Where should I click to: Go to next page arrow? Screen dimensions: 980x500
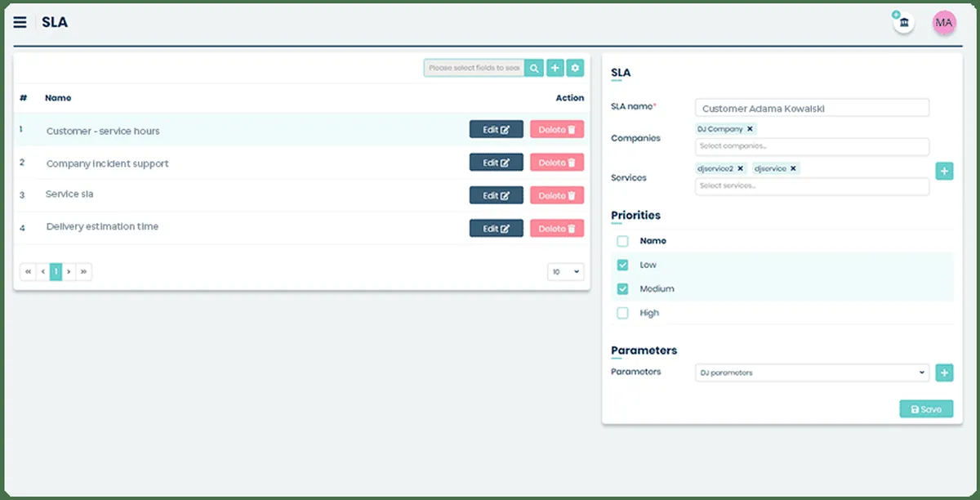pyautogui.click(x=69, y=271)
